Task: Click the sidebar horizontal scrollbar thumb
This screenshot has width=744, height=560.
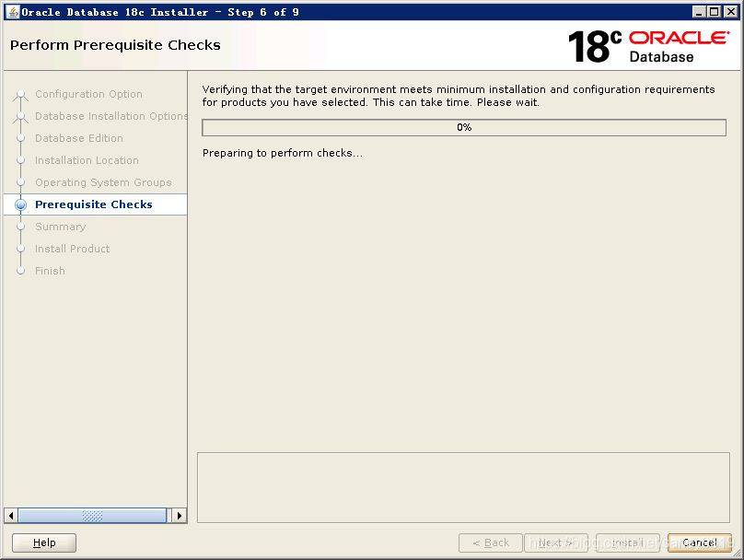Action: [x=92, y=516]
